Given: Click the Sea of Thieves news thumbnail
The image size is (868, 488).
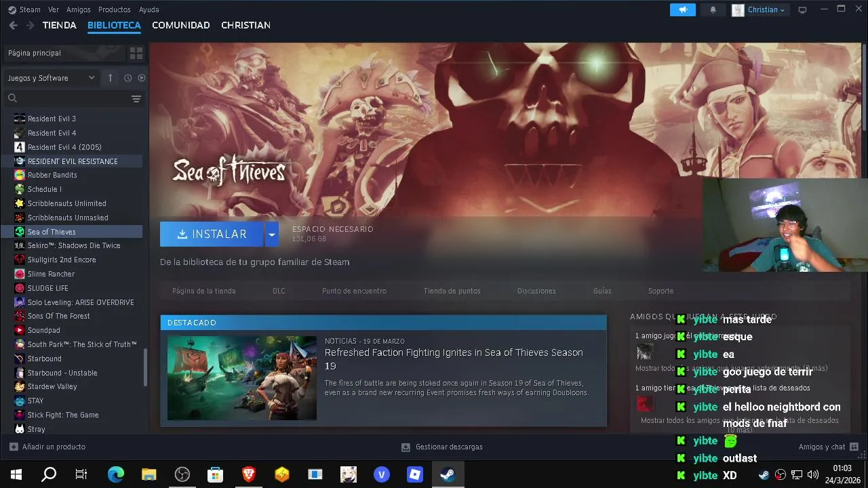Looking at the screenshot, I should tap(242, 378).
